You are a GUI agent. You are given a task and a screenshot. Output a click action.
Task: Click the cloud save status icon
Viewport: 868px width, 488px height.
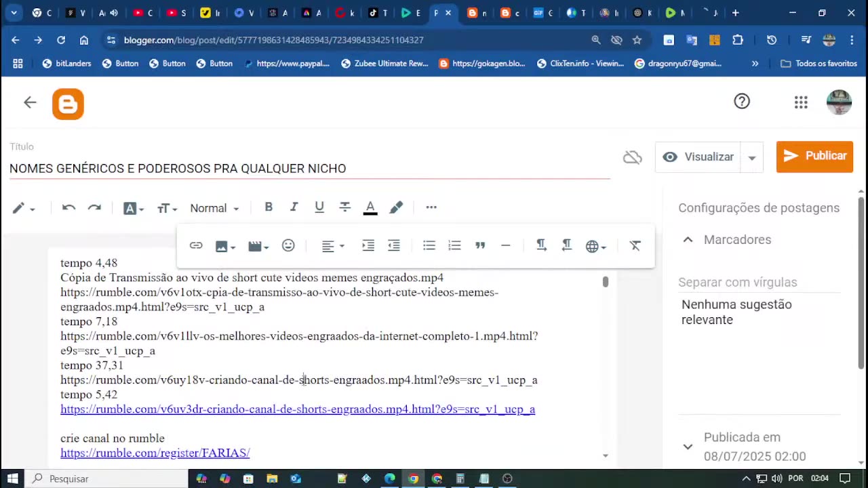tap(632, 157)
